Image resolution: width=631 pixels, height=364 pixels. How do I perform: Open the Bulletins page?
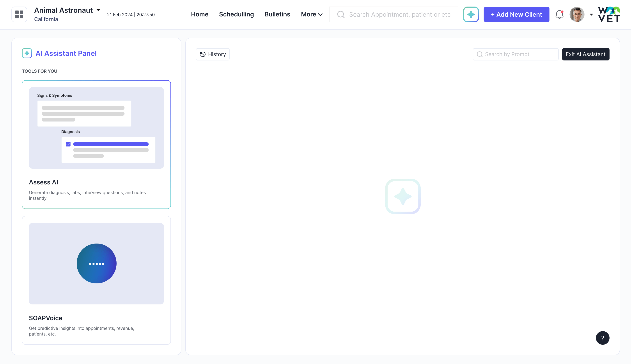(277, 14)
